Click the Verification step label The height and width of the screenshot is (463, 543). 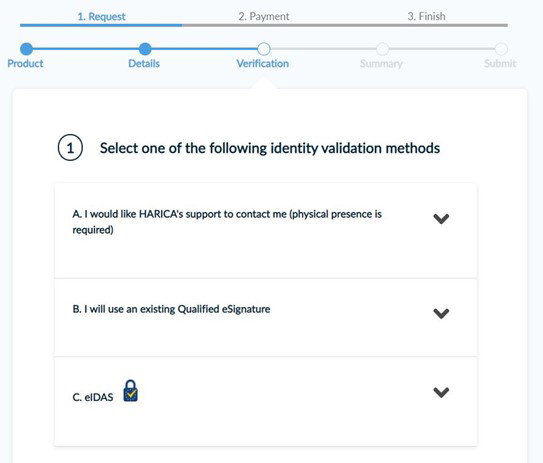coord(262,63)
